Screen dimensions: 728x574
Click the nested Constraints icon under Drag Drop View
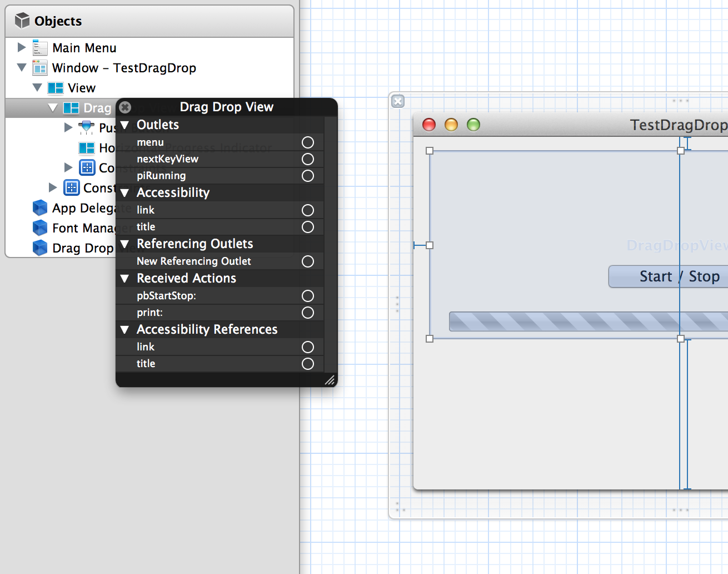click(87, 167)
